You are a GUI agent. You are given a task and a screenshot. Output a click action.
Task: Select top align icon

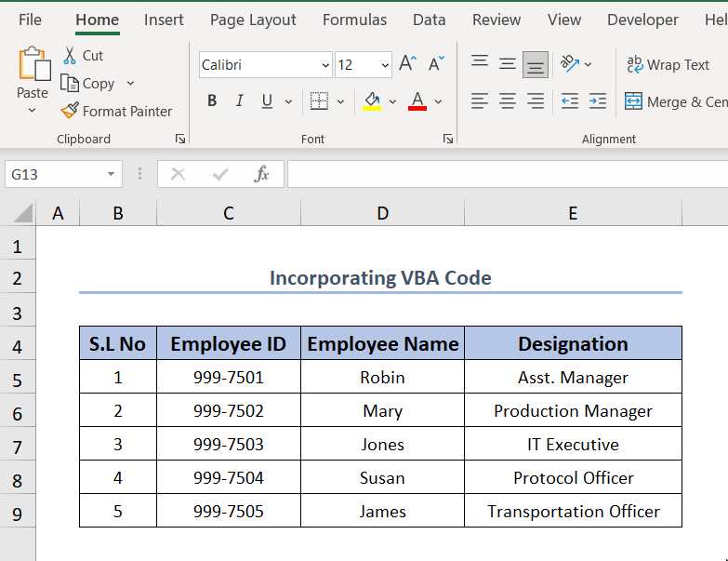coord(480,63)
